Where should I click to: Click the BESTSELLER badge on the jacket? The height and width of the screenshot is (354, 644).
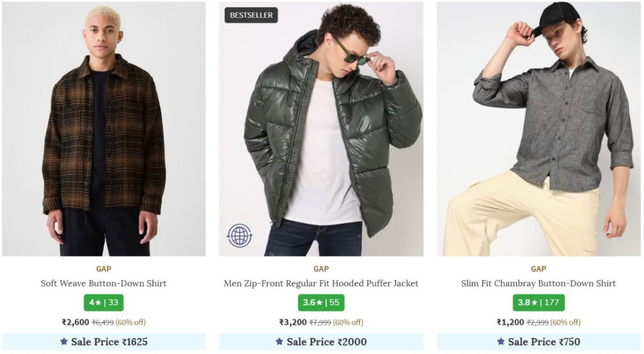tap(251, 15)
